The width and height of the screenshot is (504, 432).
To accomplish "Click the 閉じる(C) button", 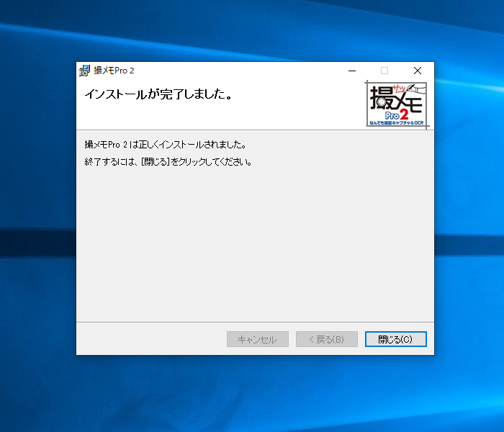I will pyautogui.click(x=396, y=339).
